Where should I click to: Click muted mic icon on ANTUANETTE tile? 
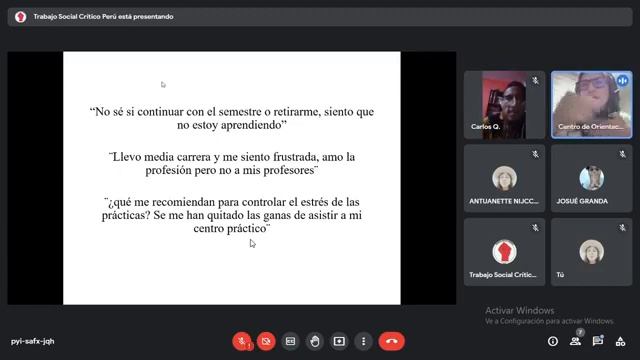coord(536,154)
